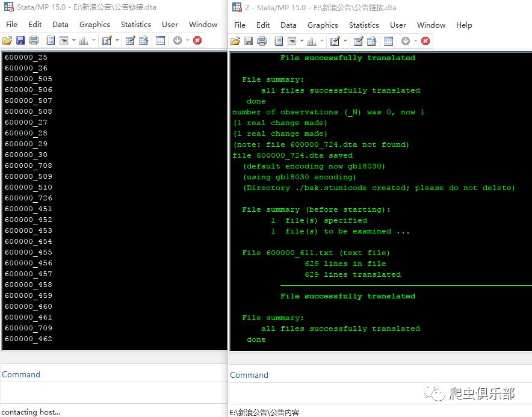Open Edit menu in right Stata window
532x417 pixels.
coord(263,25)
